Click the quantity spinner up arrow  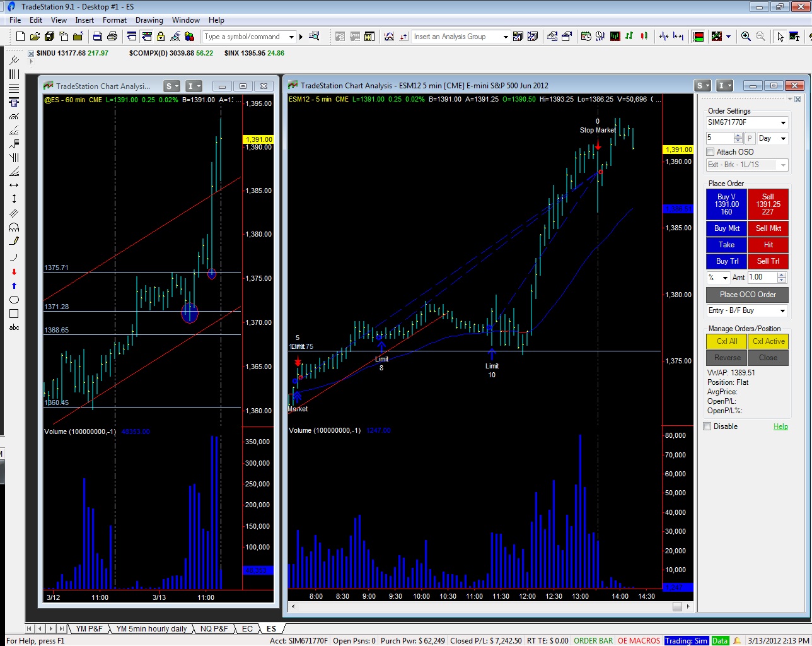738,136
